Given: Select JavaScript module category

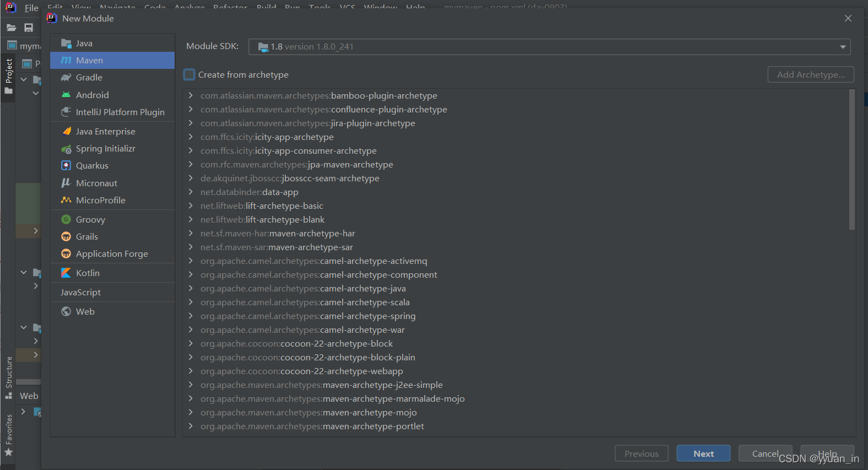Looking at the screenshot, I should (112, 292).
